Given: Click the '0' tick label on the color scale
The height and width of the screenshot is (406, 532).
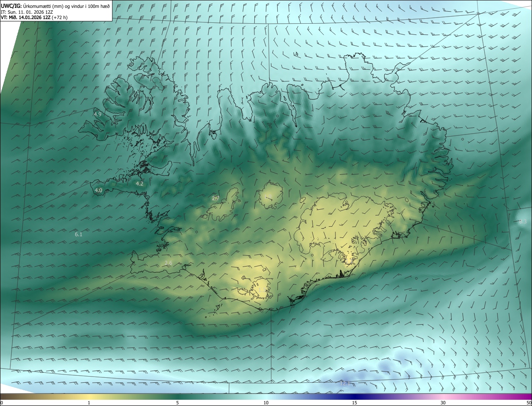Looking at the screenshot, I should pyautogui.click(x=2, y=403).
